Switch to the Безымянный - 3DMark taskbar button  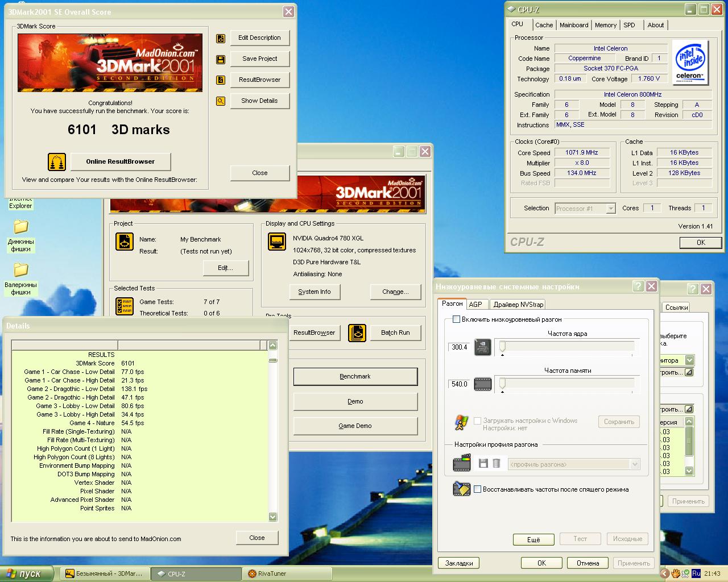[105, 574]
